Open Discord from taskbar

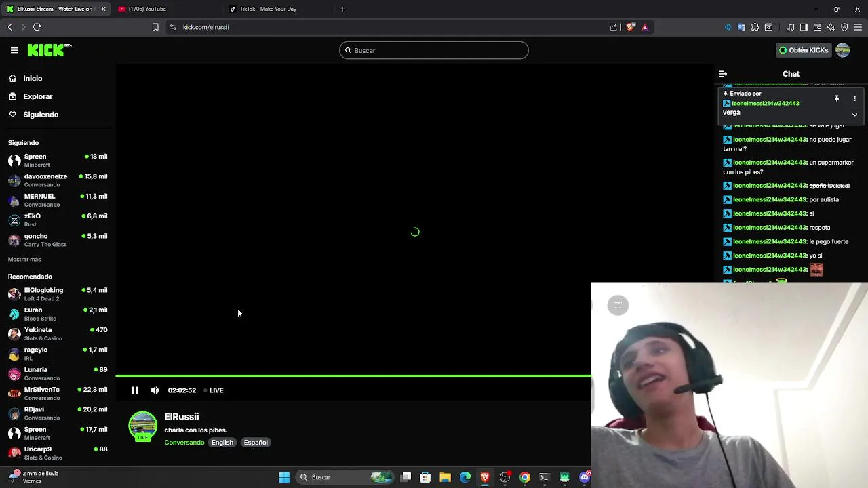click(585, 477)
